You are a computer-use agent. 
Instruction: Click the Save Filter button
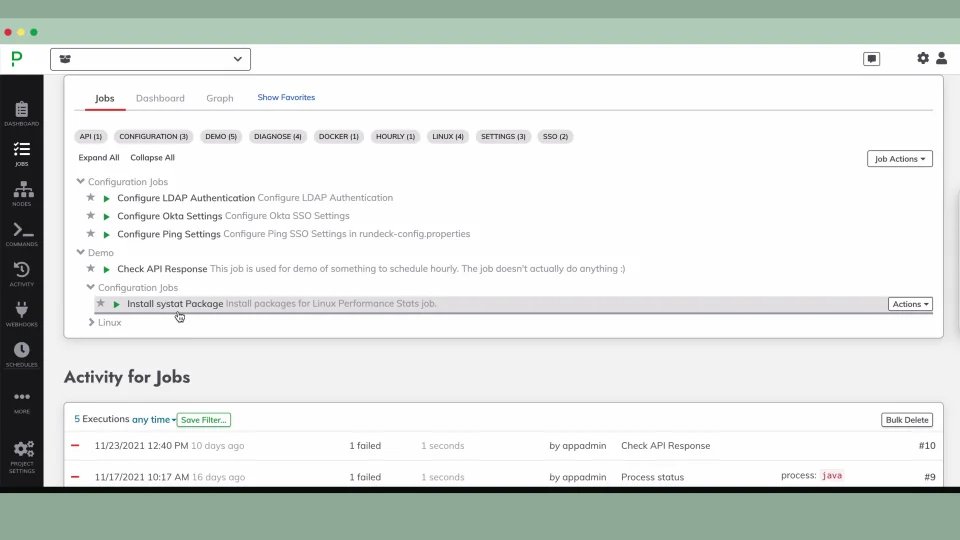pos(204,420)
